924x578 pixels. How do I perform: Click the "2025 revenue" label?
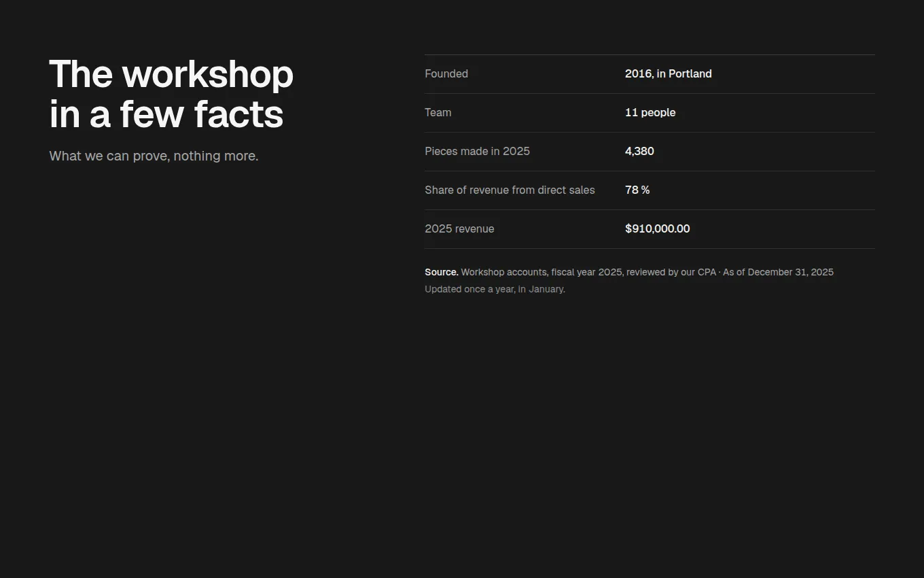459,228
